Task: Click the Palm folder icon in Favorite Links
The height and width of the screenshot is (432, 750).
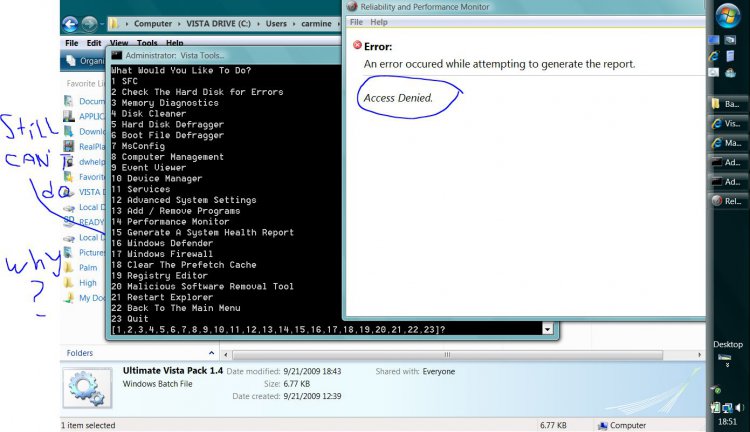Action: pyautogui.click(x=69, y=267)
